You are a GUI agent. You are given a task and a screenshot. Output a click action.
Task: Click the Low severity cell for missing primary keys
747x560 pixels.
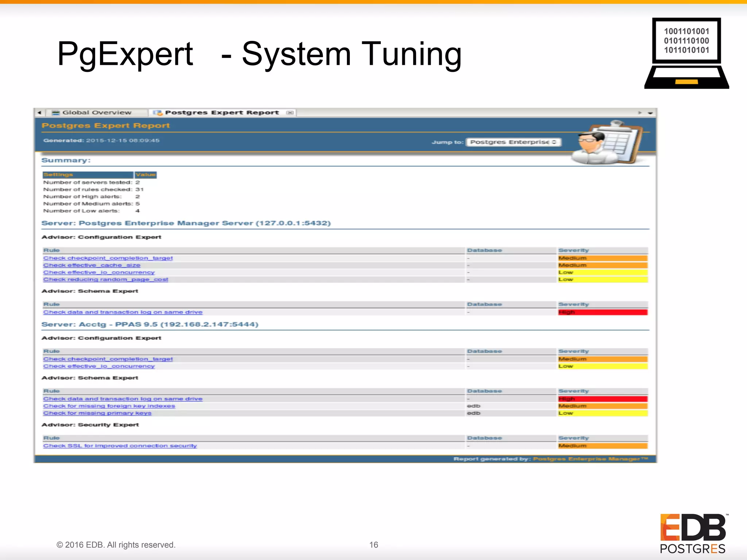click(603, 413)
